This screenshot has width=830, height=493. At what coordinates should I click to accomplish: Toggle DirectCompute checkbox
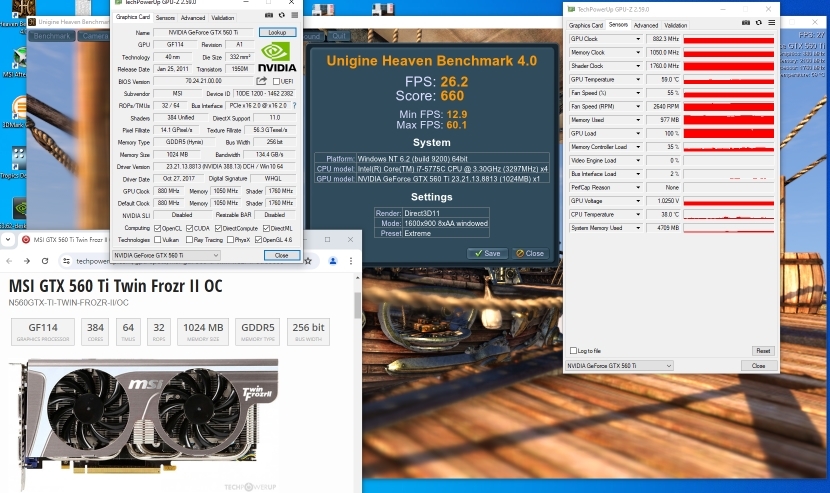tap(218, 228)
